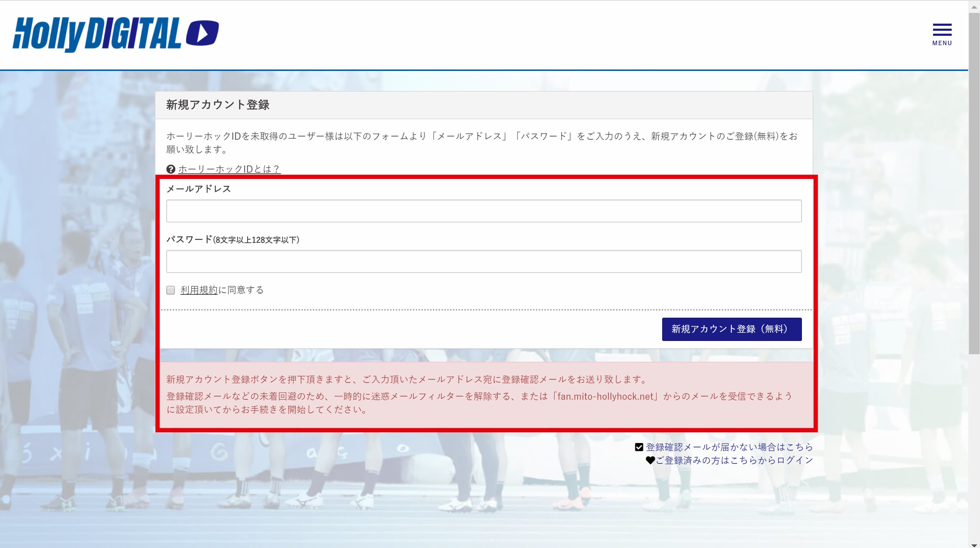Click the red notice mentioning fan.mito-hollyhock.net
980x548 pixels.
pos(484,395)
